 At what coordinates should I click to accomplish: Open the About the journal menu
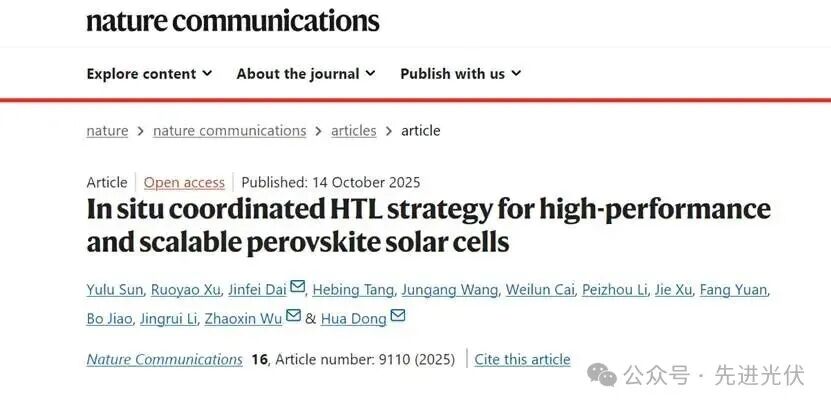click(x=305, y=73)
